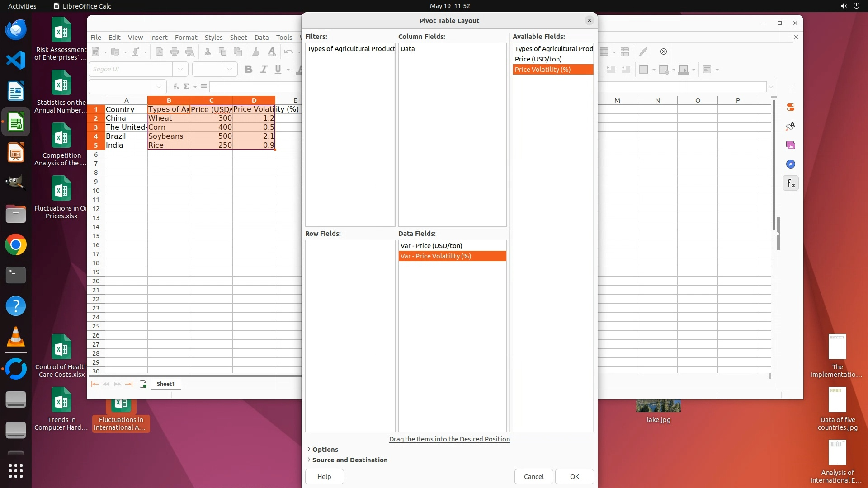Open the sidebar Gallery panel
Image resolution: width=868 pixels, height=488 pixels.
(791, 145)
